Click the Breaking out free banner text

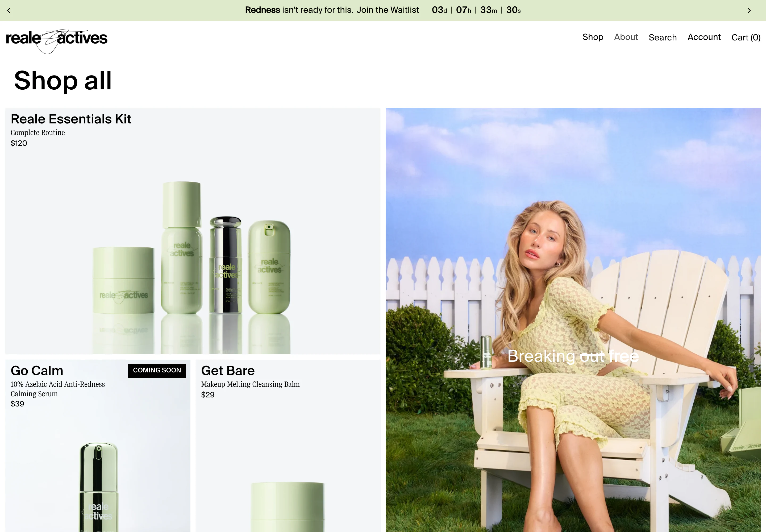[x=573, y=356]
